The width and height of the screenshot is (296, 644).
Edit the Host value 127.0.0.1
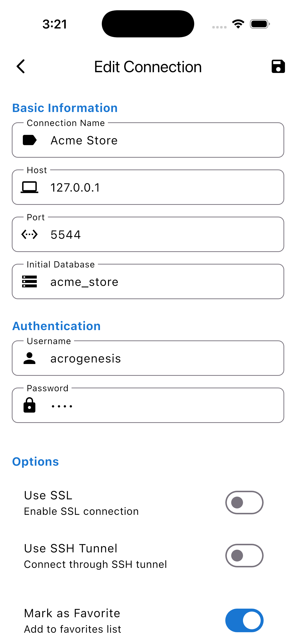[x=148, y=187]
